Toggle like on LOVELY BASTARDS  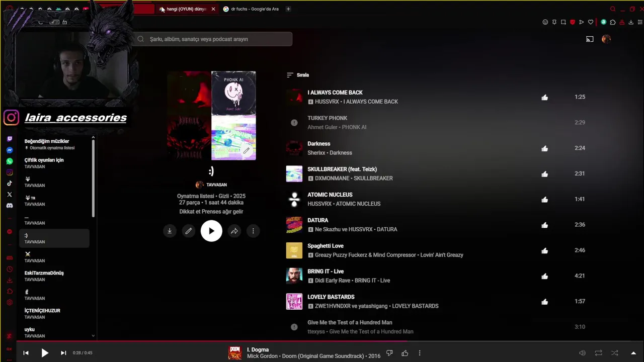pyautogui.click(x=544, y=302)
